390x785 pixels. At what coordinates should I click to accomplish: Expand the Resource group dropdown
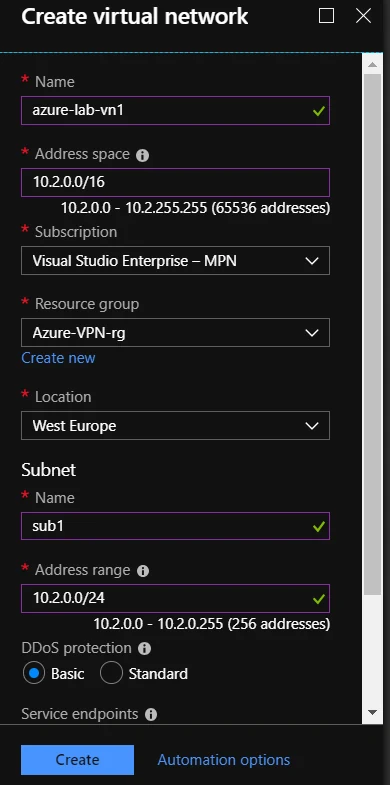(175, 332)
